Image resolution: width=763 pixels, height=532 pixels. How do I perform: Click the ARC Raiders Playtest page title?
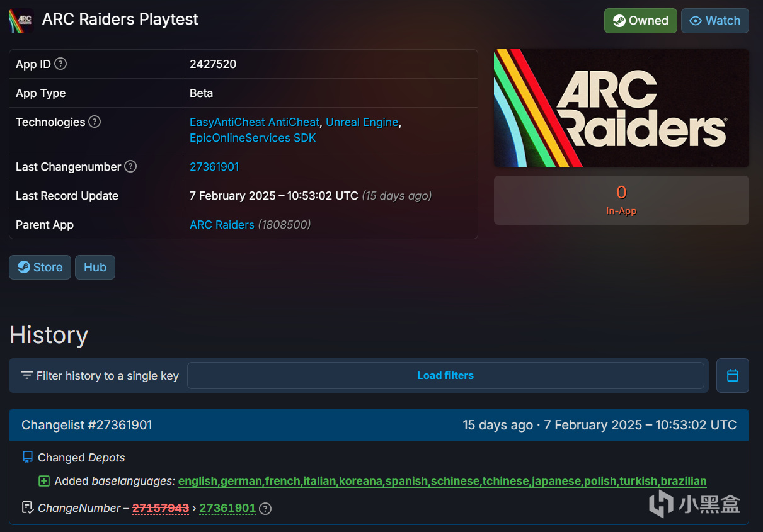[x=120, y=20]
